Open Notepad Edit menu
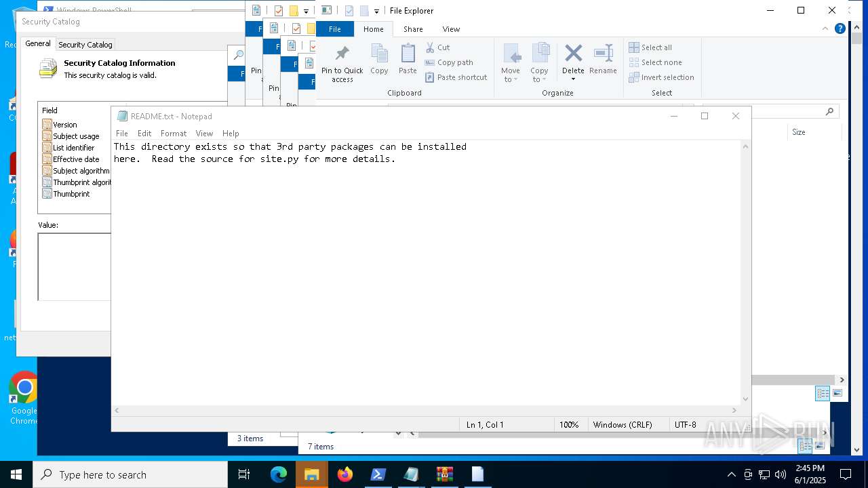Viewport: 868px width, 488px height. [x=144, y=134]
